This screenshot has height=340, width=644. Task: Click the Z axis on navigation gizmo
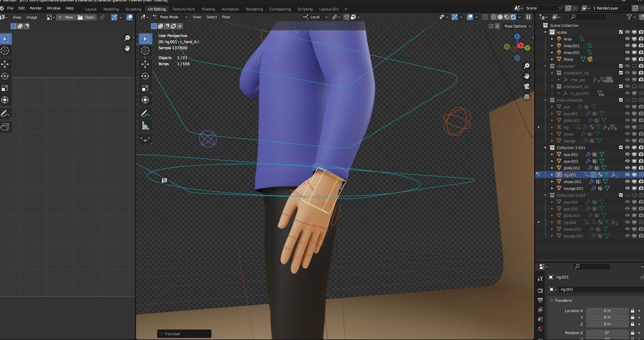[x=517, y=36]
